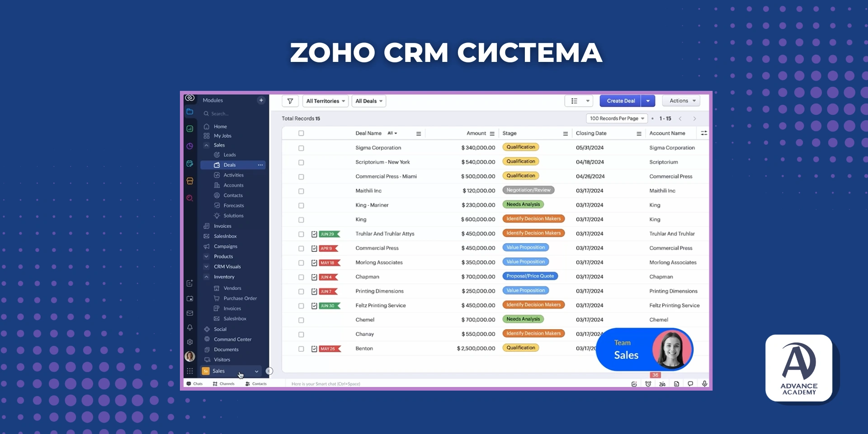Open Deal Name column menu icon
This screenshot has width=868, height=434.
point(419,134)
